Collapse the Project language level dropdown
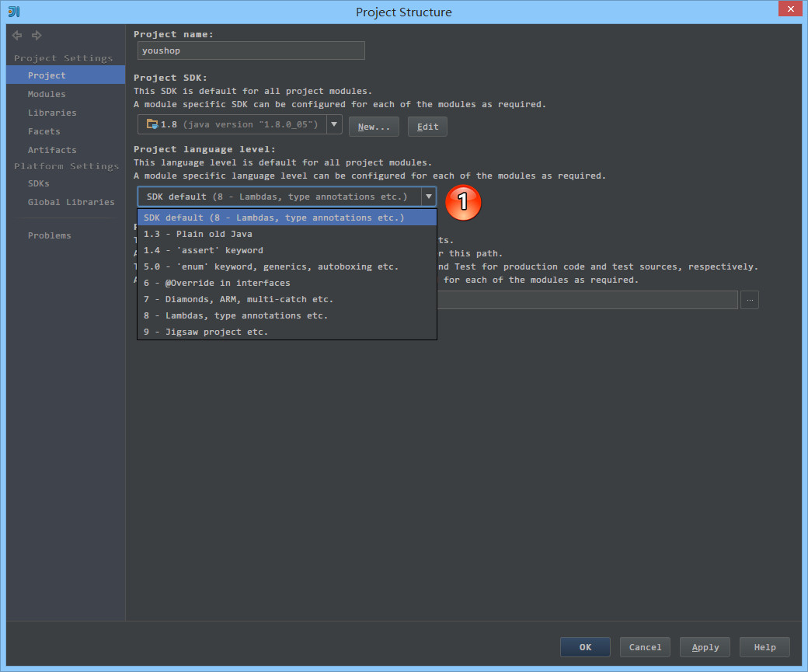 coord(428,197)
